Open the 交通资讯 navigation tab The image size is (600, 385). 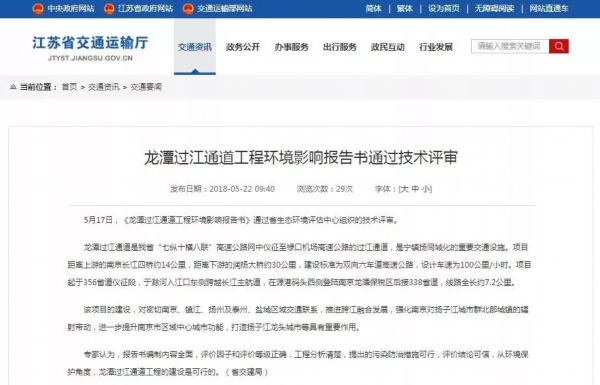(x=195, y=47)
